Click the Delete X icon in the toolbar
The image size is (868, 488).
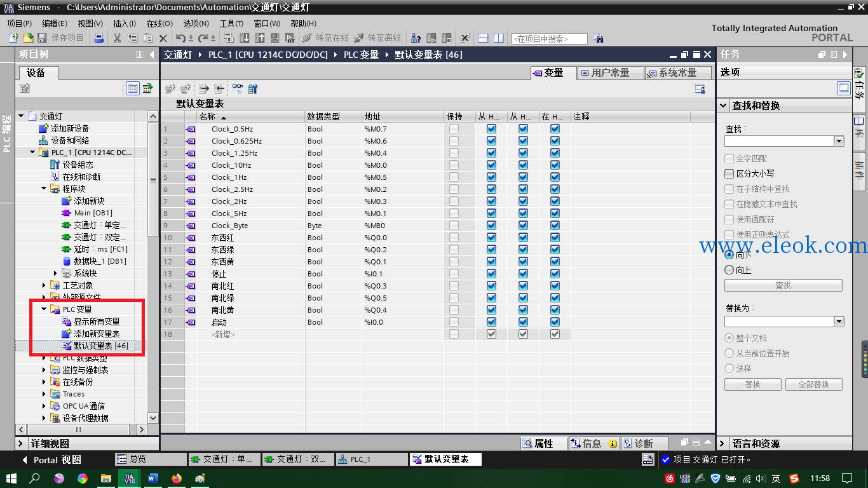[x=163, y=38]
